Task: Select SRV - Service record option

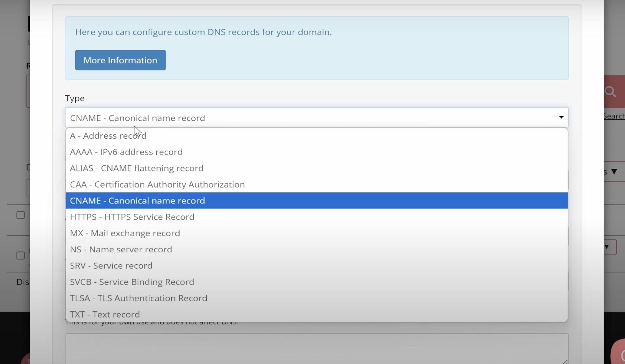Action: tap(111, 266)
